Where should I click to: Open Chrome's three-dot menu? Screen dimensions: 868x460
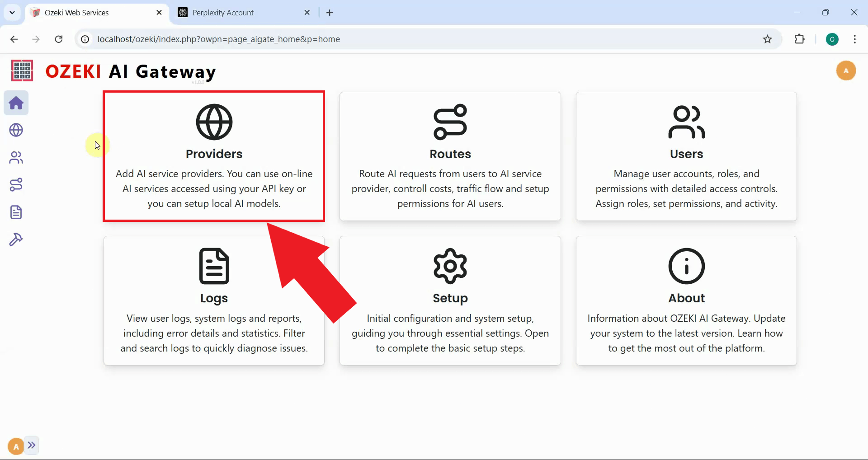[x=854, y=39]
